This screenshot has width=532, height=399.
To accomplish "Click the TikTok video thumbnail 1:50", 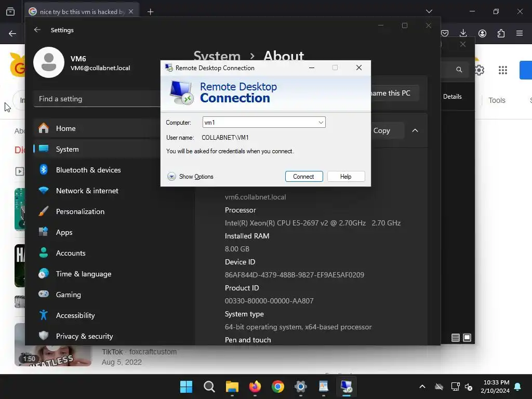I will (x=53, y=356).
